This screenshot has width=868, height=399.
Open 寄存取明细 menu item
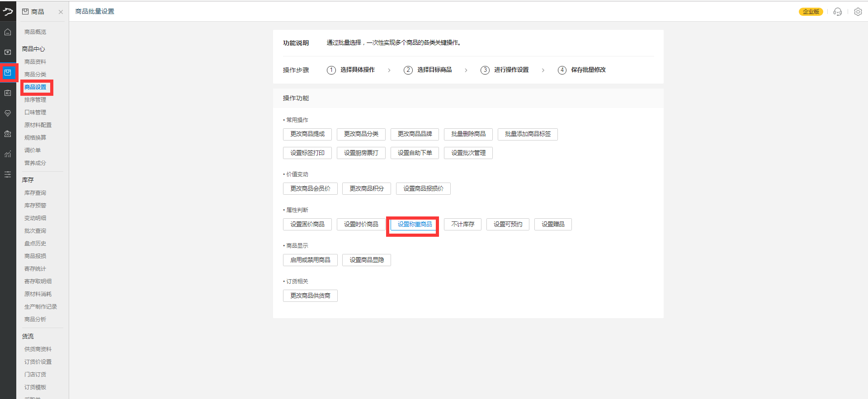(x=38, y=282)
